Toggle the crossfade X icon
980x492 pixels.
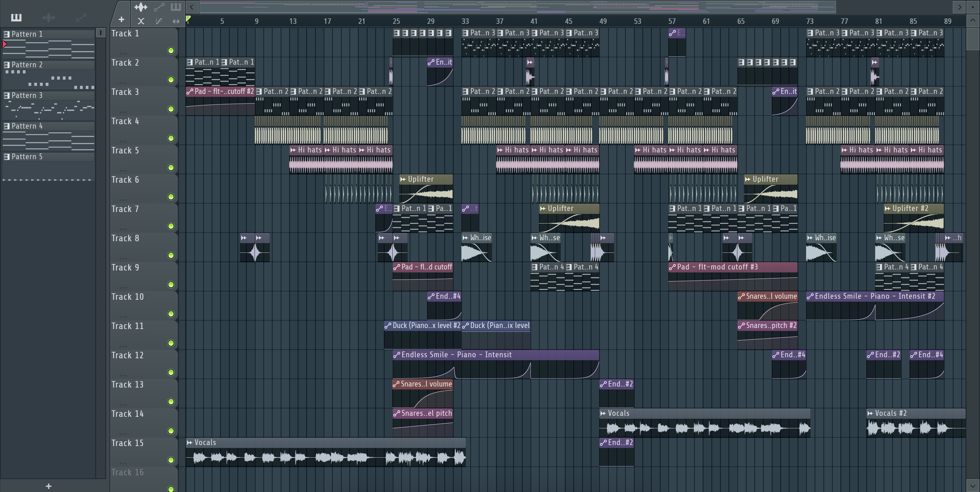141,21
